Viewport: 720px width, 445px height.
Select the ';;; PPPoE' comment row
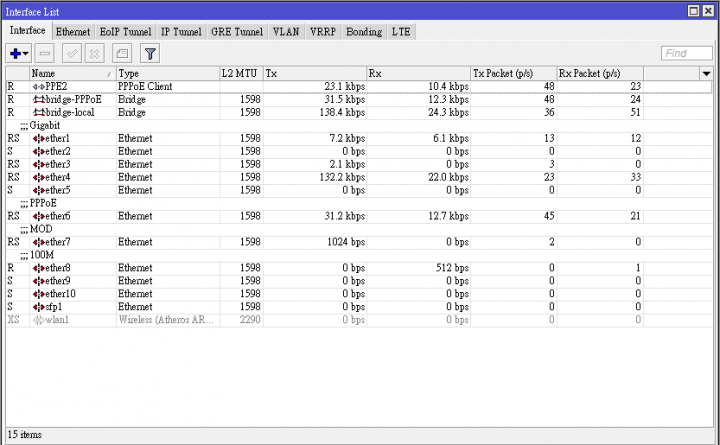[359, 203]
